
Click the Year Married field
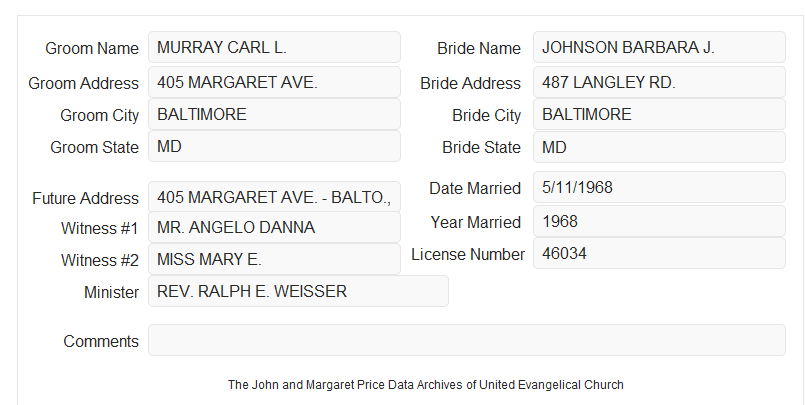point(659,221)
